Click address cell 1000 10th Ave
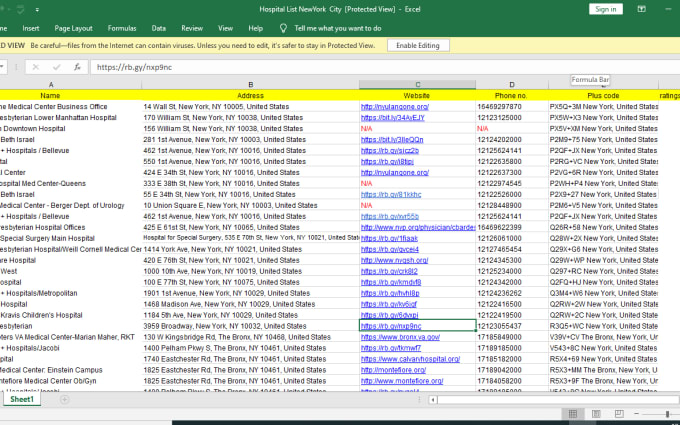 pos(250,271)
